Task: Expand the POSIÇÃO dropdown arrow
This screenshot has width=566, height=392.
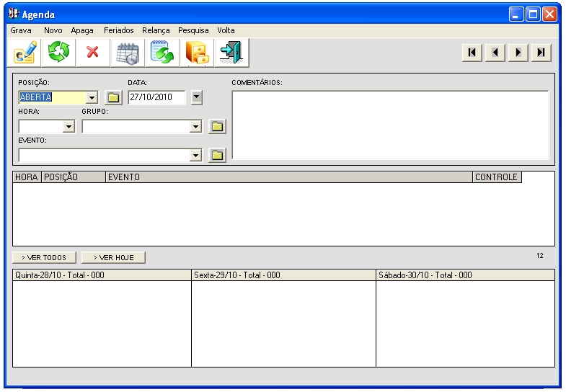Action: (92, 97)
